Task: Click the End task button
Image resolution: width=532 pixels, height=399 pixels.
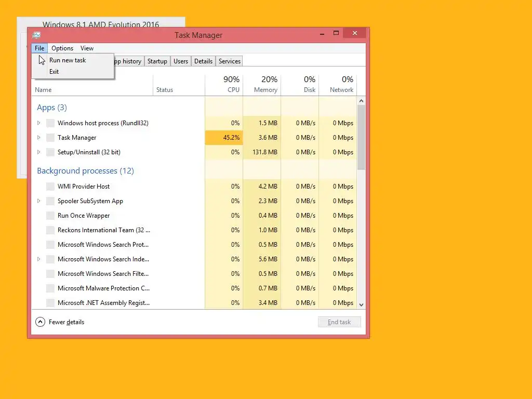Action: tap(339, 322)
